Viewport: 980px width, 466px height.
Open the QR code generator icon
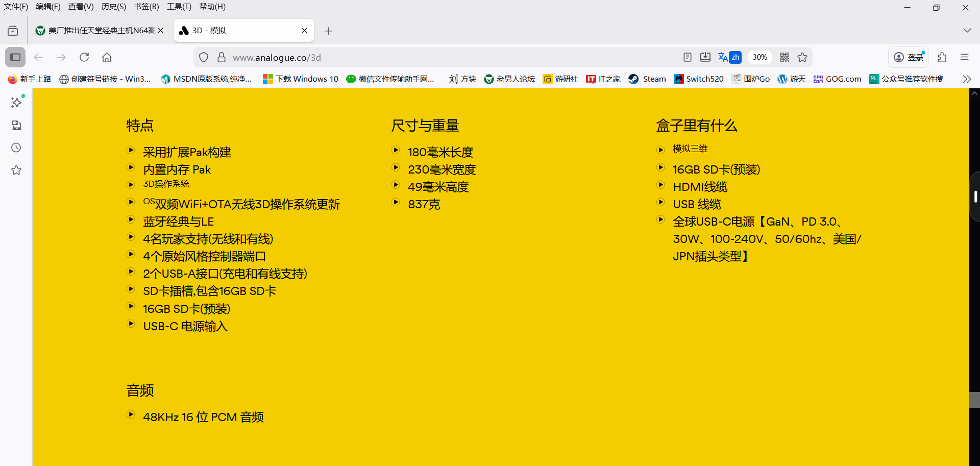click(785, 57)
